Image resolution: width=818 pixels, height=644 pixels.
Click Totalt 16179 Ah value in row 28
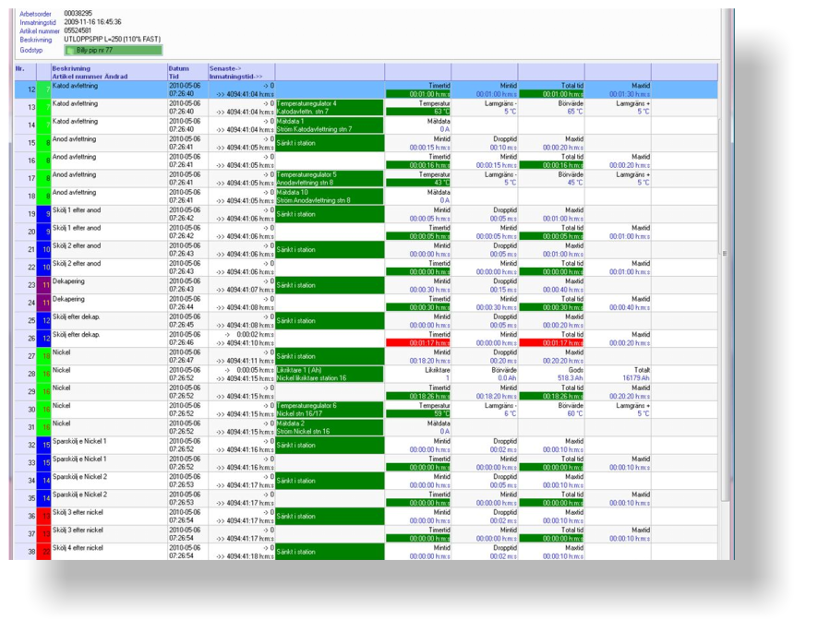coord(617,378)
